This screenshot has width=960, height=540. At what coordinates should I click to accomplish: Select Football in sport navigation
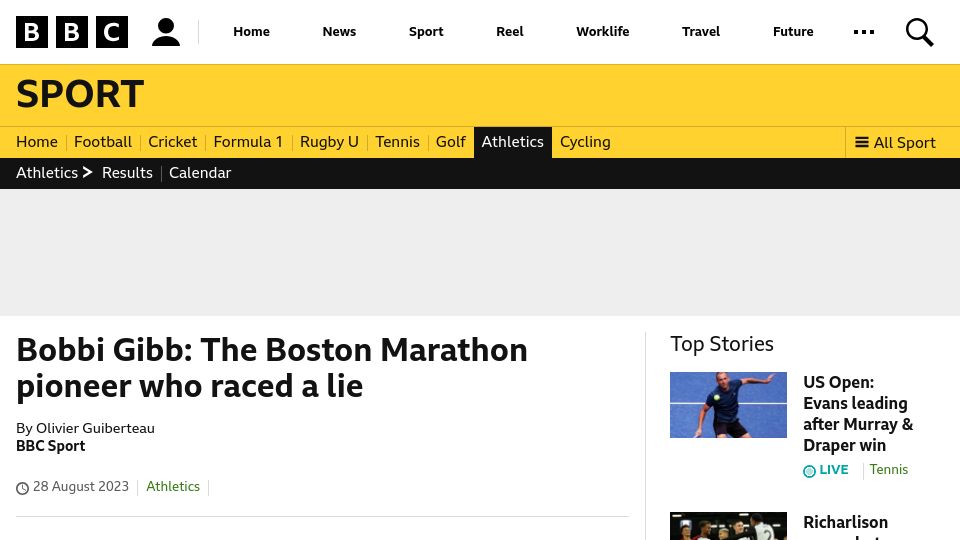point(103,142)
